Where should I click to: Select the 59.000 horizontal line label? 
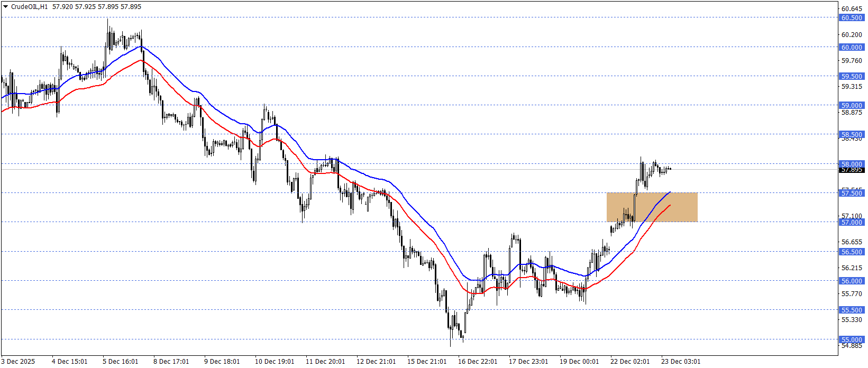pos(852,105)
